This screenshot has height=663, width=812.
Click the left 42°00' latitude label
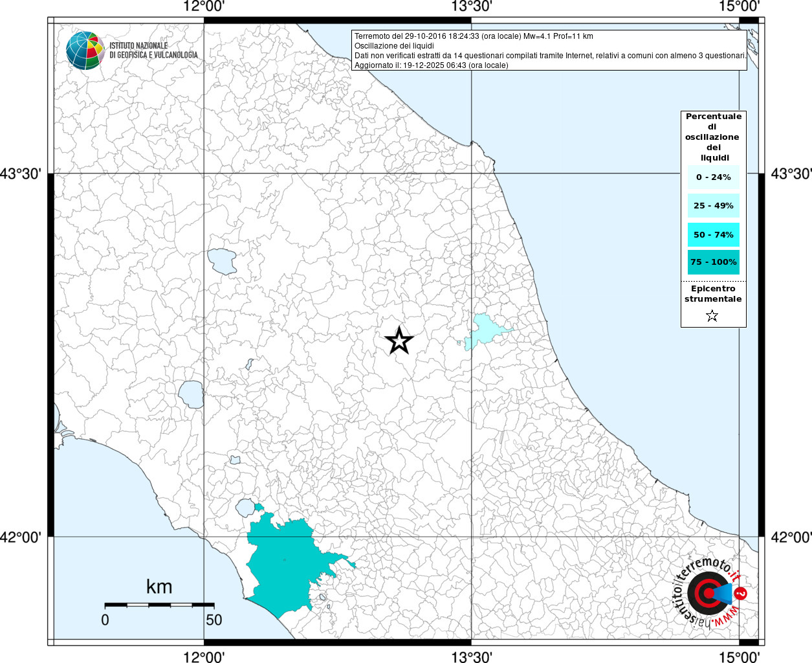[x=21, y=537]
